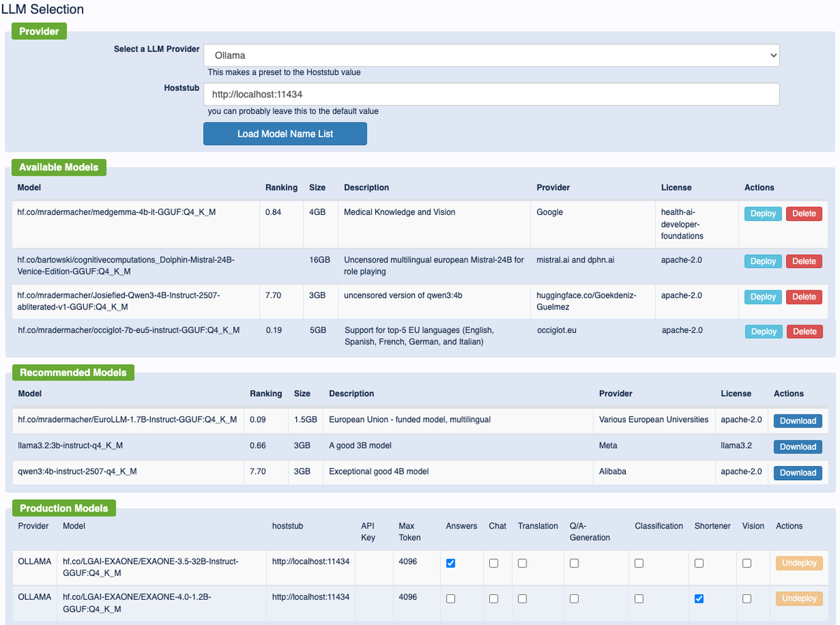Enable Classification for EXAONE-3.5-32B-Instruct
Screen dimensions: 840x625
click(639, 563)
